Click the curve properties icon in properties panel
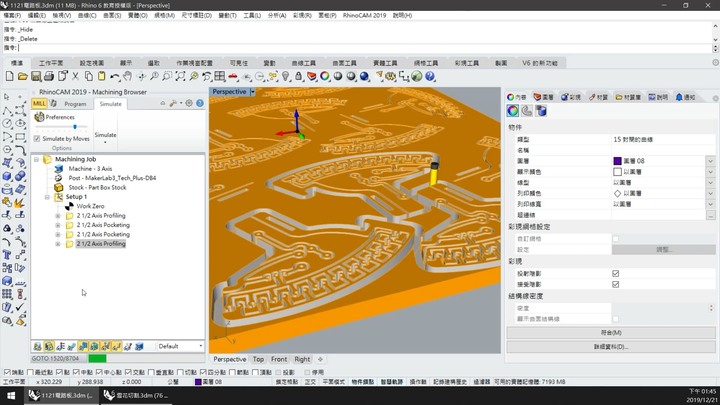 pyautogui.click(x=527, y=111)
